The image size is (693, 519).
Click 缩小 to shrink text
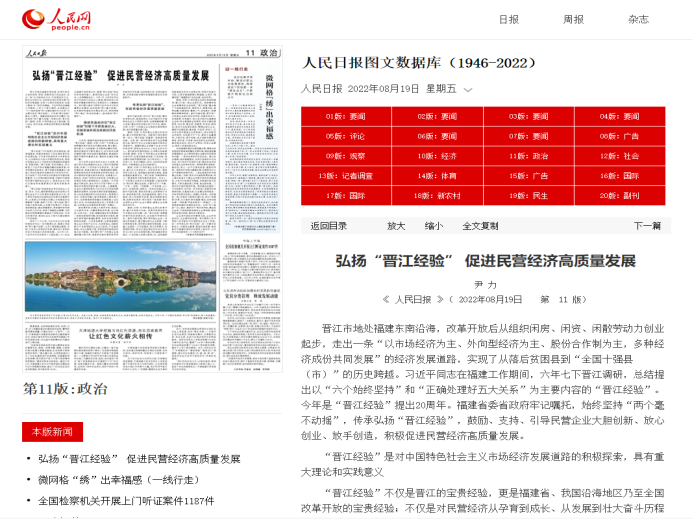click(434, 226)
